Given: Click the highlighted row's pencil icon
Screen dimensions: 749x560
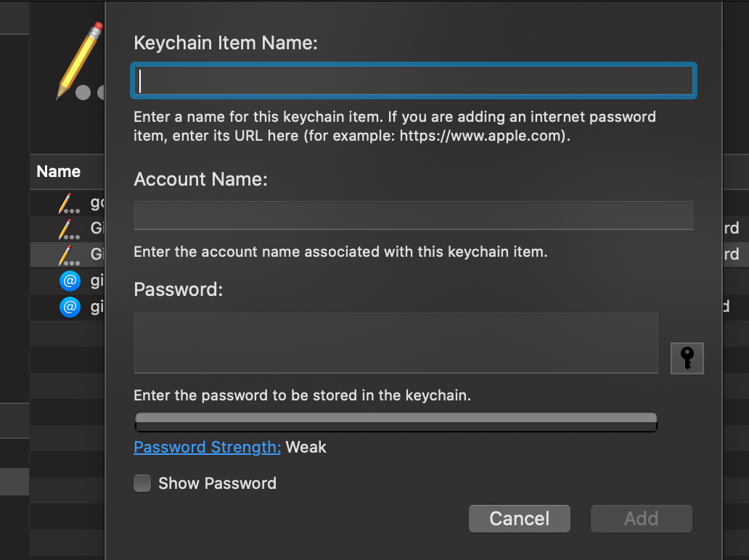Looking at the screenshot, I should tap(69, 255).
